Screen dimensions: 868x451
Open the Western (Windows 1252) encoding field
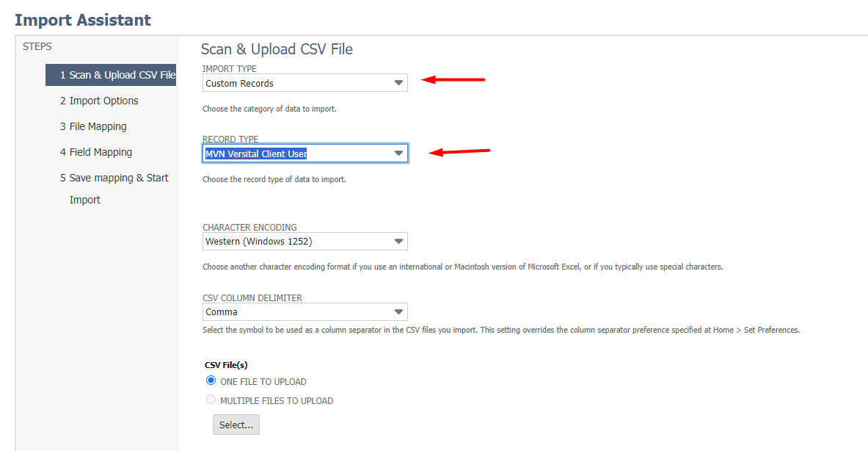296,242
